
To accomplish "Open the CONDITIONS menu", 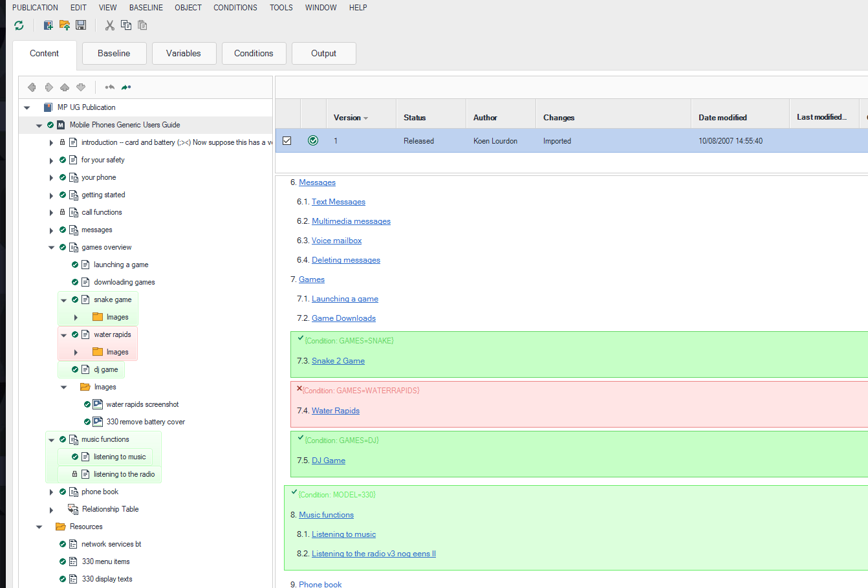I will click(235, 7).
